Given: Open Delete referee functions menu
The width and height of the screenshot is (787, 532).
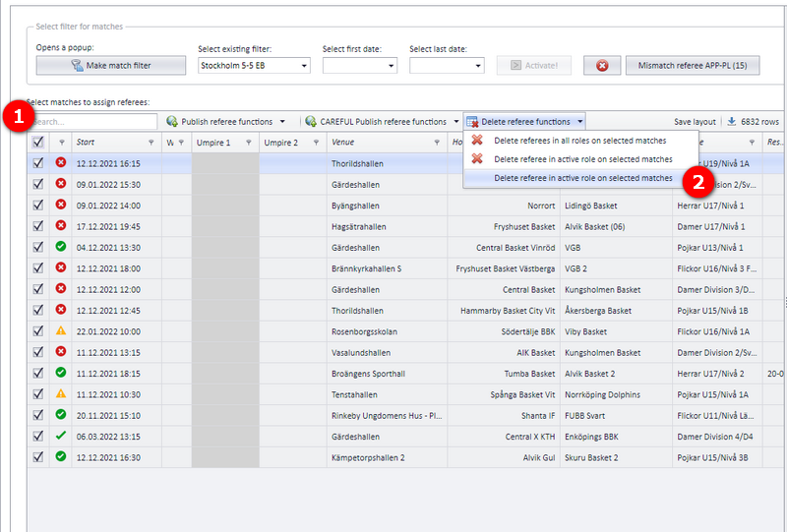Looking at the screenshot, I should click(x=524, y=122).
